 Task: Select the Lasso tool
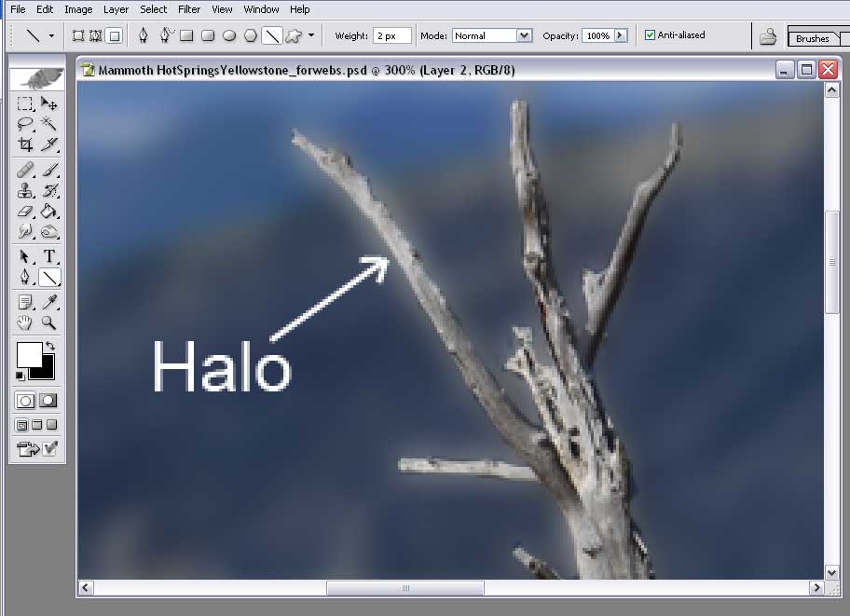tap(26, 124)
